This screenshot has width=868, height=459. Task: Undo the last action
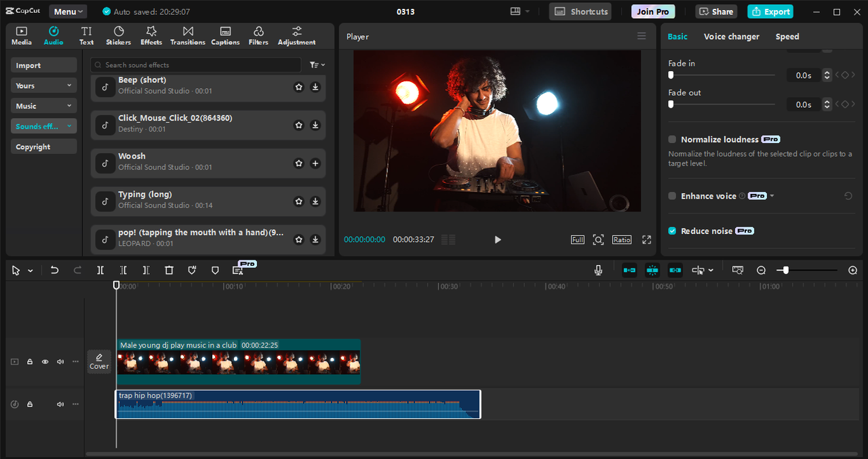[x=54, y=270]
